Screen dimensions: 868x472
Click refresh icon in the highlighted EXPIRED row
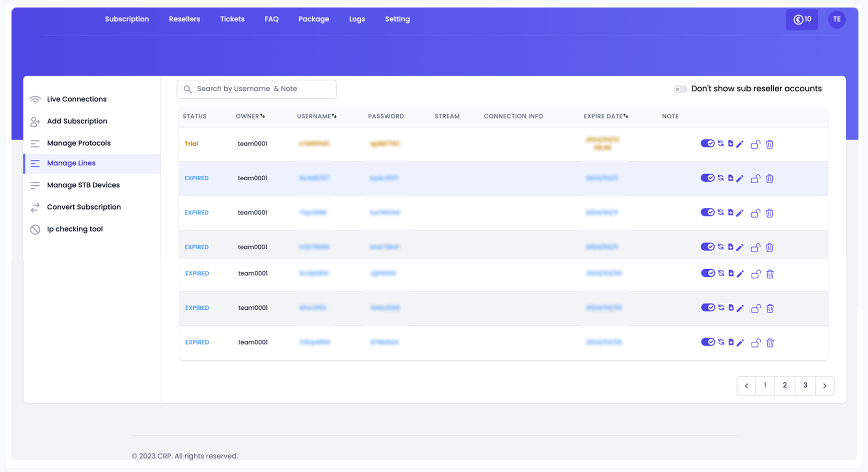click(x=721, y=178)
